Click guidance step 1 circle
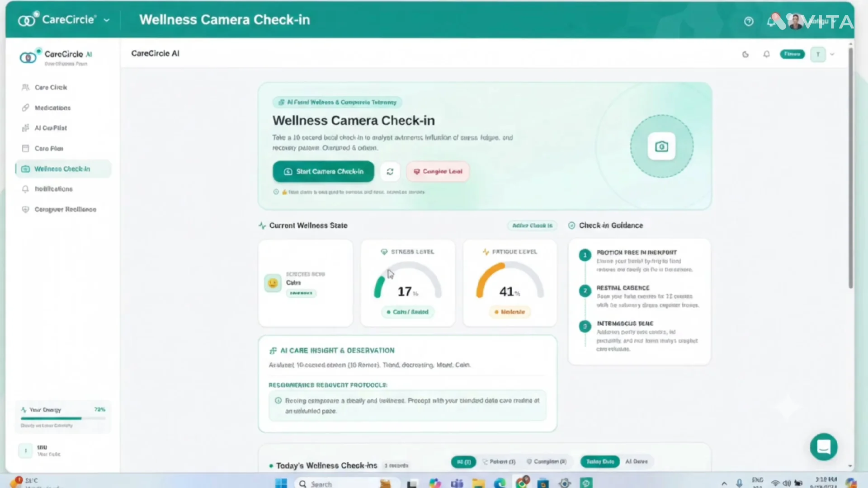 coord(585,255)
